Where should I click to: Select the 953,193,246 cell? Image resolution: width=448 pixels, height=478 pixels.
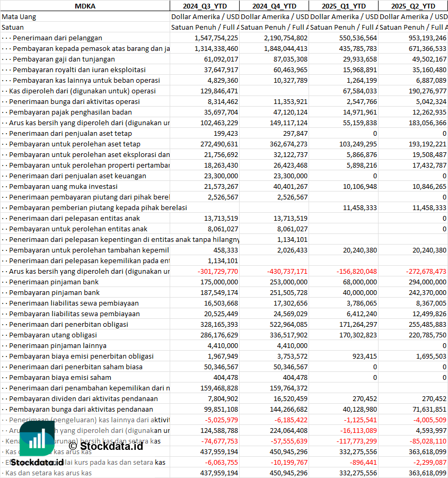pos(413,38)
